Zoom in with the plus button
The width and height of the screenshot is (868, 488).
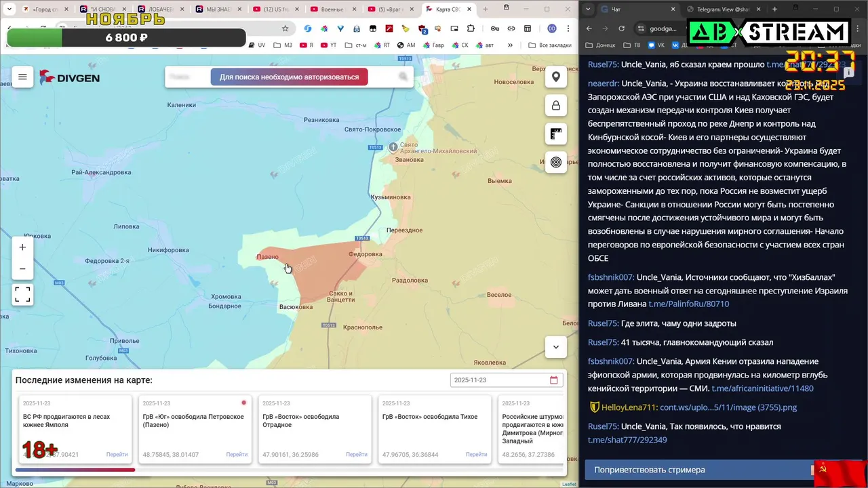tap(22, 247)
